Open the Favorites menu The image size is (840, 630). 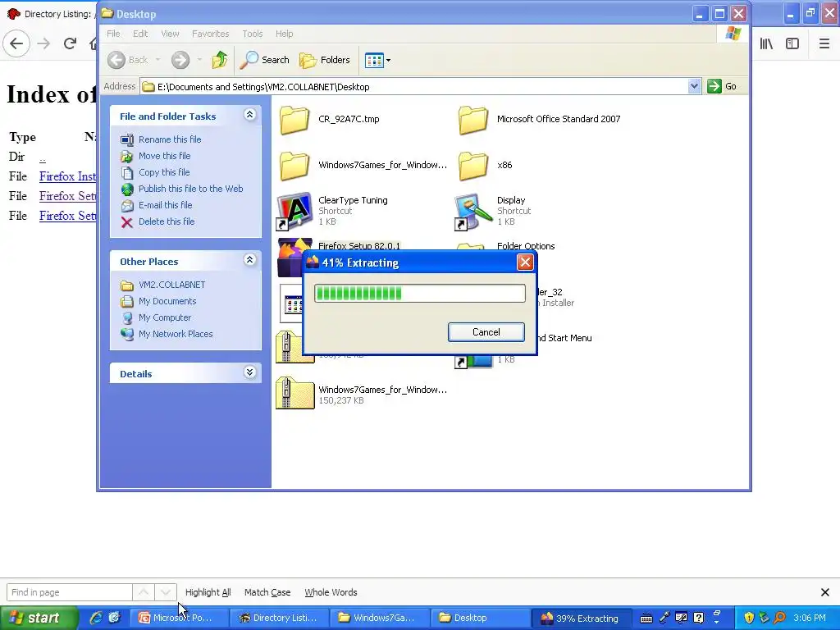tap(211, 34)
